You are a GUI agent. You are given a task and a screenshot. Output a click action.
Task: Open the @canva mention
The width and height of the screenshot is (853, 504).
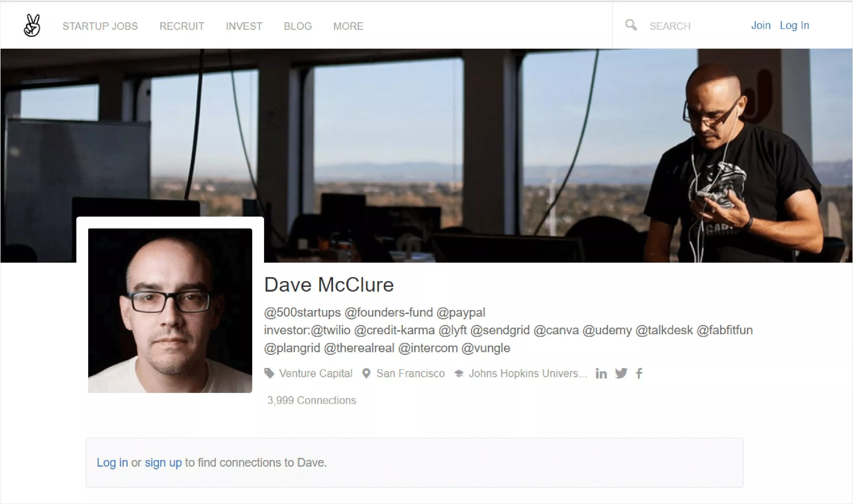coord(556,330)
